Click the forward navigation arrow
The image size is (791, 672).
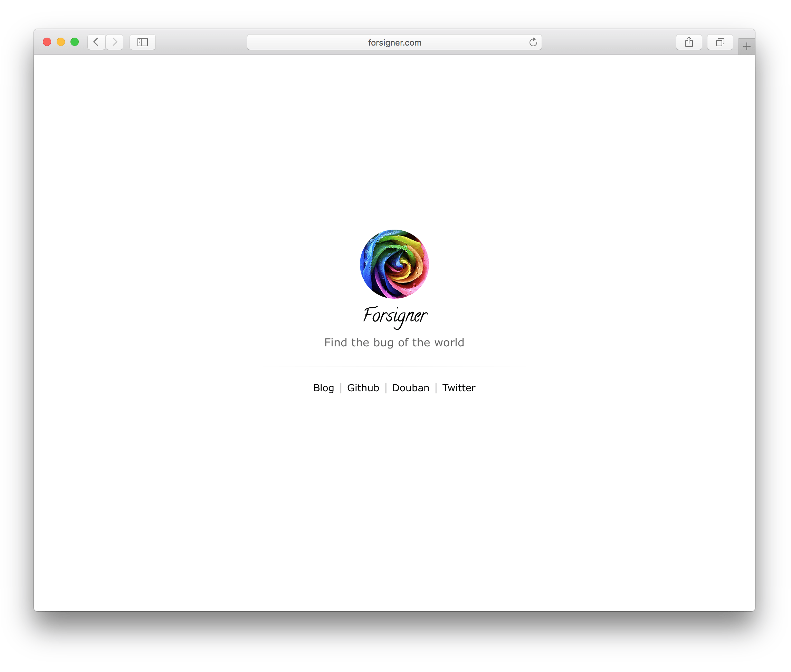(115, 42)
